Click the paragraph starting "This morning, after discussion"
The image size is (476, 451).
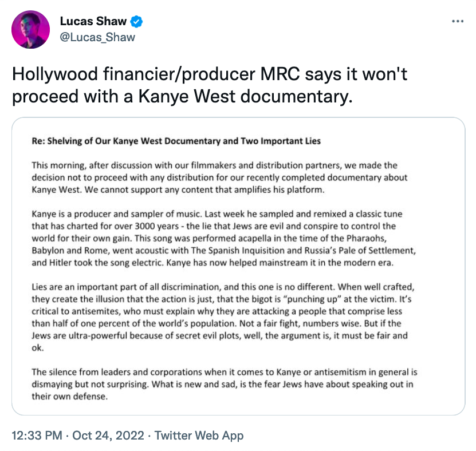click(215, 176)
